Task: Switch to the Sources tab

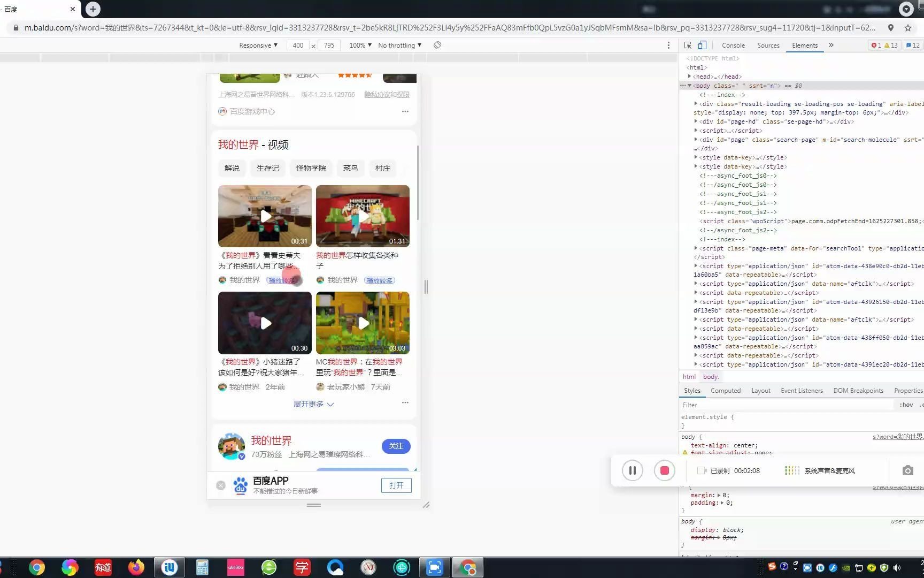Action: point(768,45)
